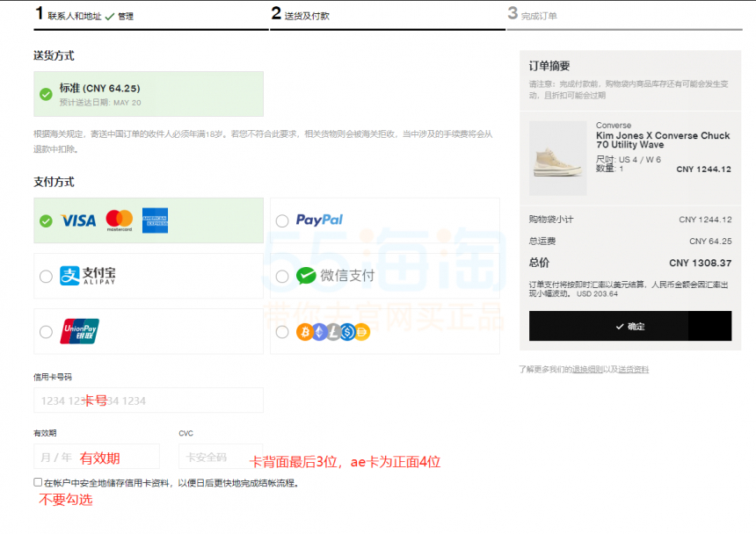Click the 购物袋小计 CNY 1244.12 value

coord(705,220)
